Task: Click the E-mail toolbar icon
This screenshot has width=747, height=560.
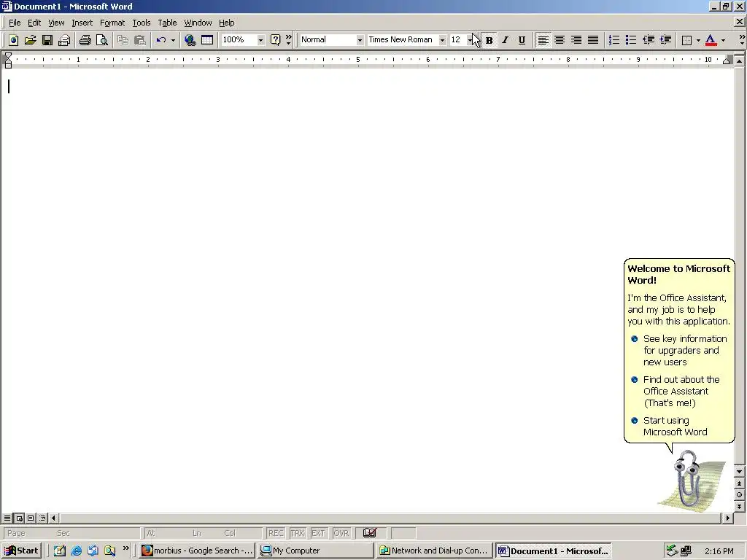Action: tap(64, 40)
